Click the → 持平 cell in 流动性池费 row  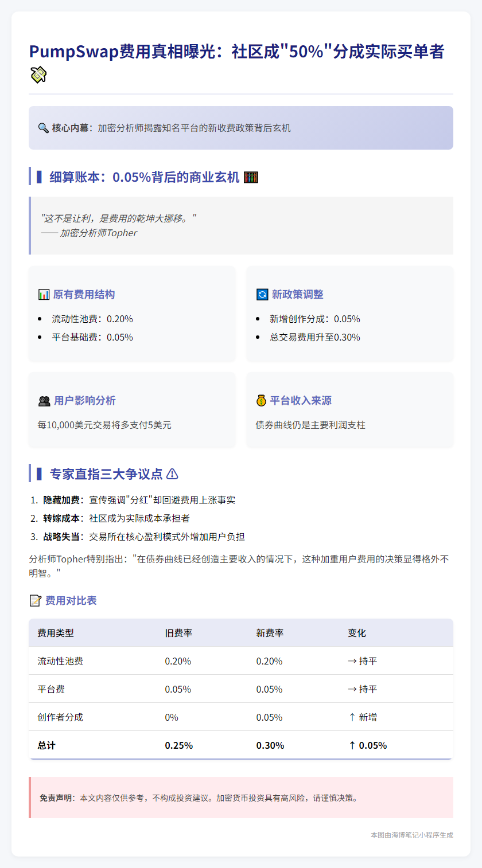362,661
